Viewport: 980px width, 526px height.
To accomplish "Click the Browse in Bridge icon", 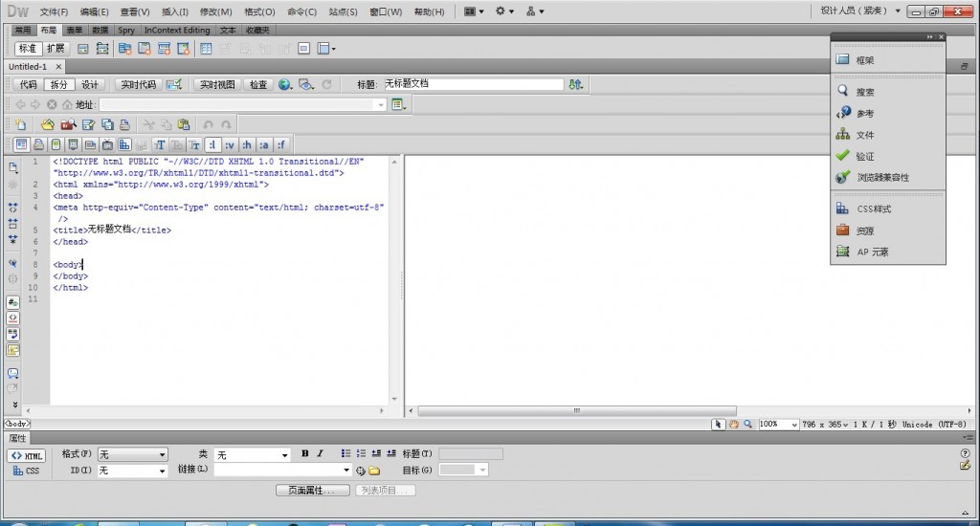I will click(x=68, y=124).
